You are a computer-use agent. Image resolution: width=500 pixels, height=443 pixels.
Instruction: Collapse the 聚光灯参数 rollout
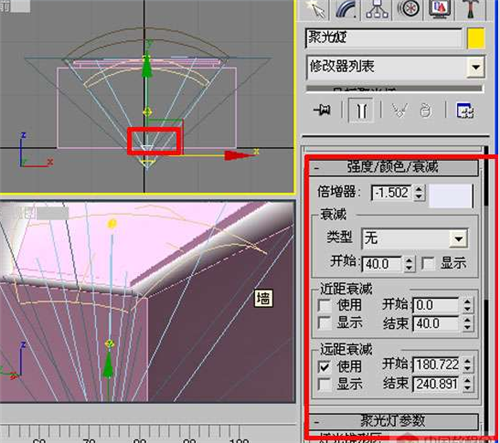(393, 421)
